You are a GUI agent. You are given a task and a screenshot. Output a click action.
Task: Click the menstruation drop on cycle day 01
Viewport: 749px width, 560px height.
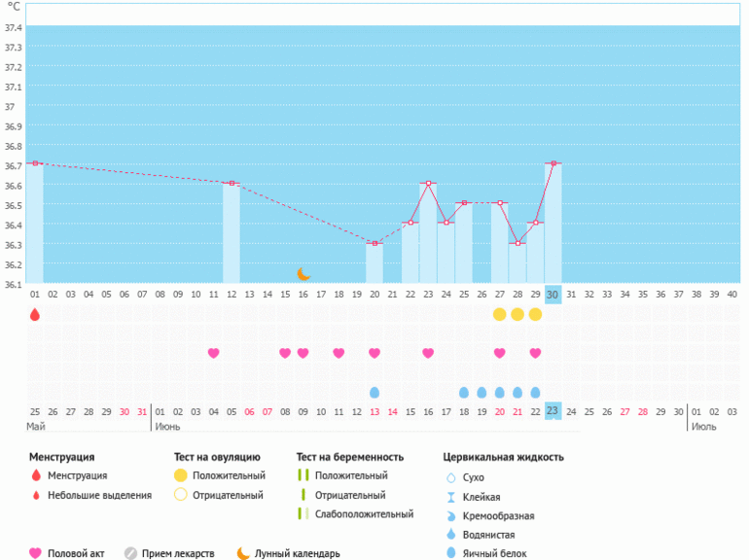(x=35, y=314)
